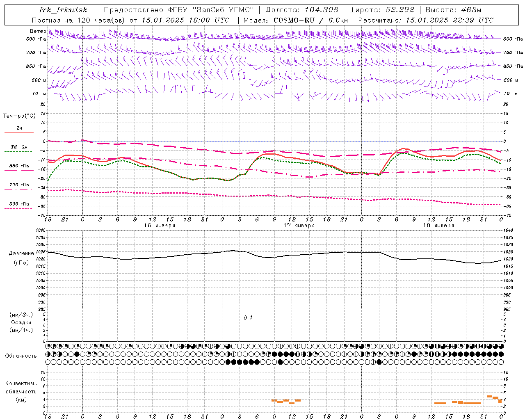The image size is (525, 420).
Task: Select the Конвективн. label
Action: point(21,383)
